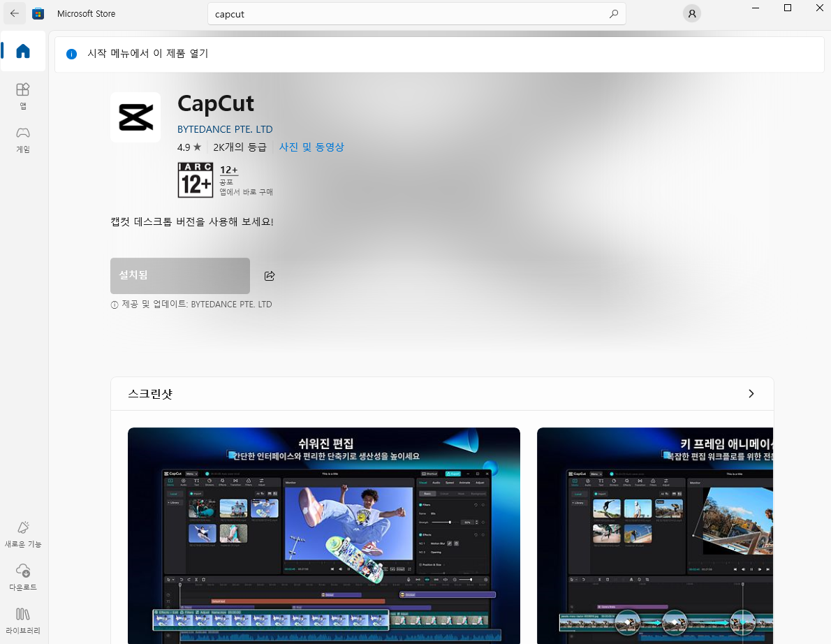Open BYTEDANCE PTE. LTD publisher link
The image size is (831, 644).
[225, 129]
